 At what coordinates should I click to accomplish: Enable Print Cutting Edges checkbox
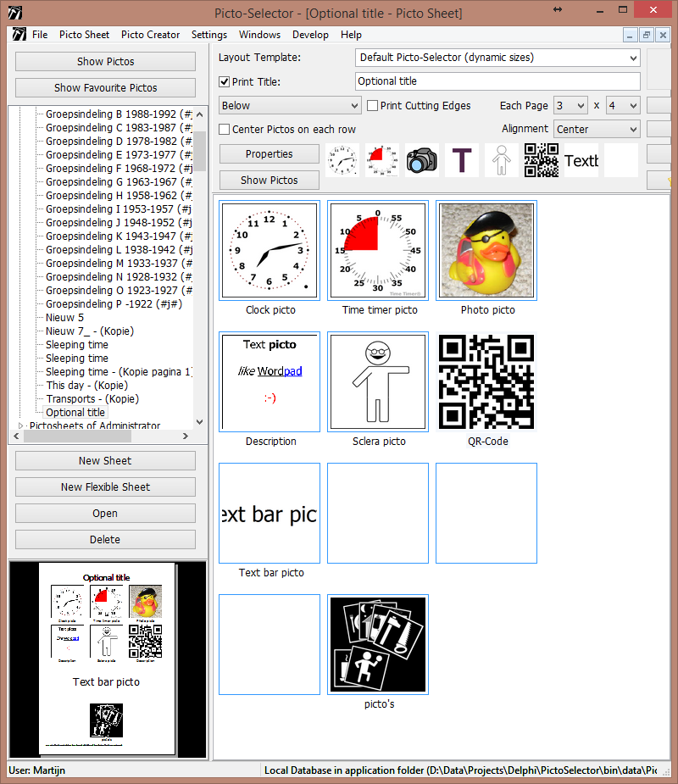[373, 106]
